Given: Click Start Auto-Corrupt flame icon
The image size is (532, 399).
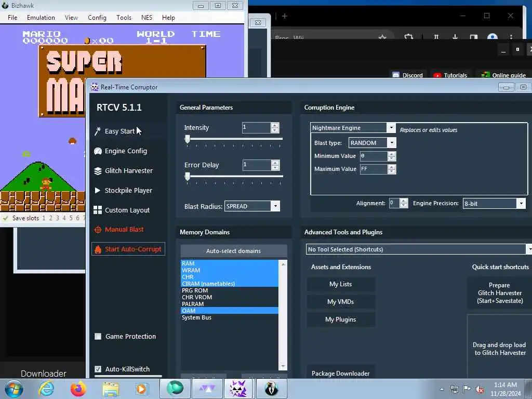Looking at the screenshot, I should point(98,249).
